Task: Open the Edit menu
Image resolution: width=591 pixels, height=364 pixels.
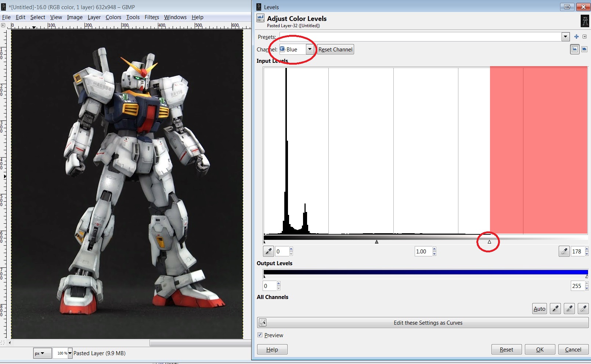Action: pos(21,17)
